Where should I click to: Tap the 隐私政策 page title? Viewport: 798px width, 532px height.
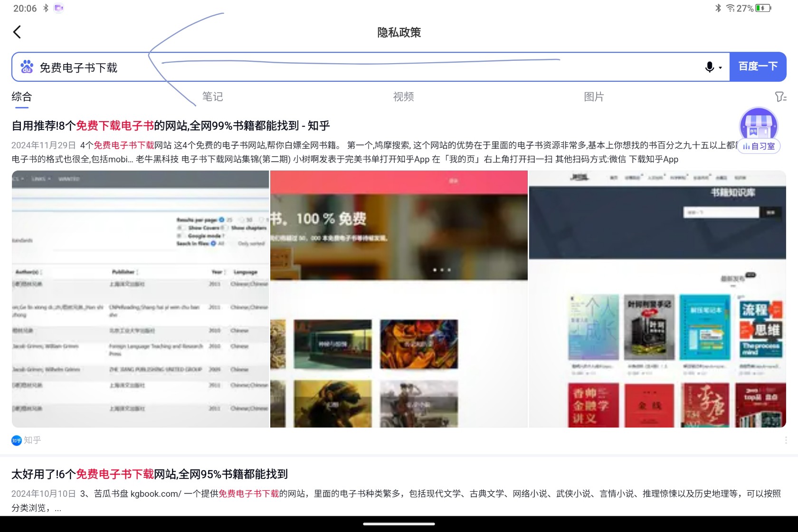click(x=399, y=32)
